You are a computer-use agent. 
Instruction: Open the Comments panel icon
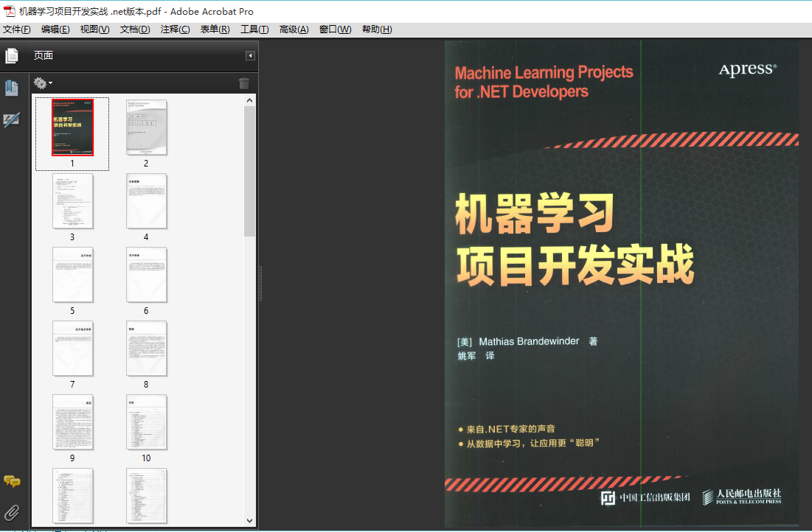click(x=12, y=481)
